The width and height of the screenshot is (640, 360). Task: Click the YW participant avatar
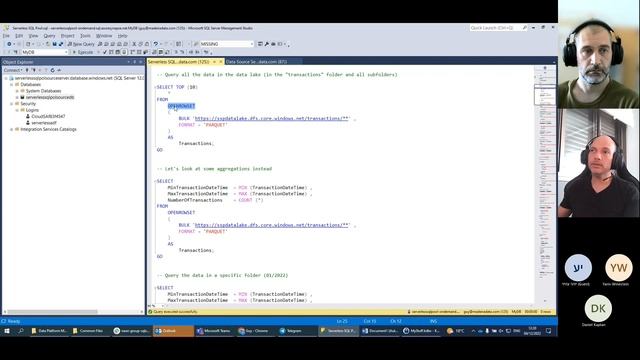pyautogui.click(x=619, y=268)
